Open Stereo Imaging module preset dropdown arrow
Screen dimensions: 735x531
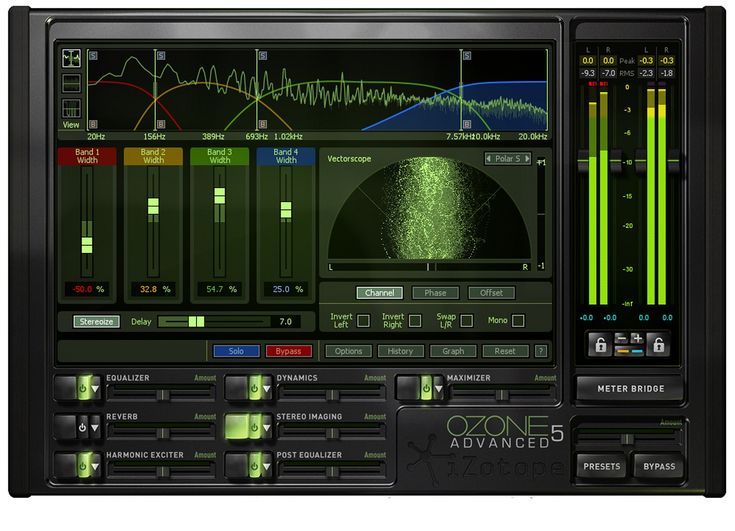tap(267, 428)
